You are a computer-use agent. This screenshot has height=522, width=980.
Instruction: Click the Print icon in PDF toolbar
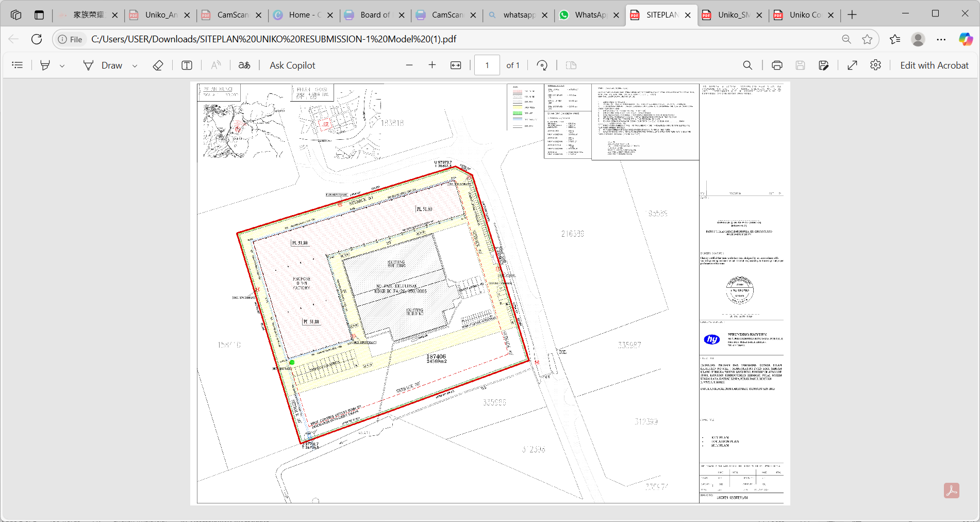777,65
